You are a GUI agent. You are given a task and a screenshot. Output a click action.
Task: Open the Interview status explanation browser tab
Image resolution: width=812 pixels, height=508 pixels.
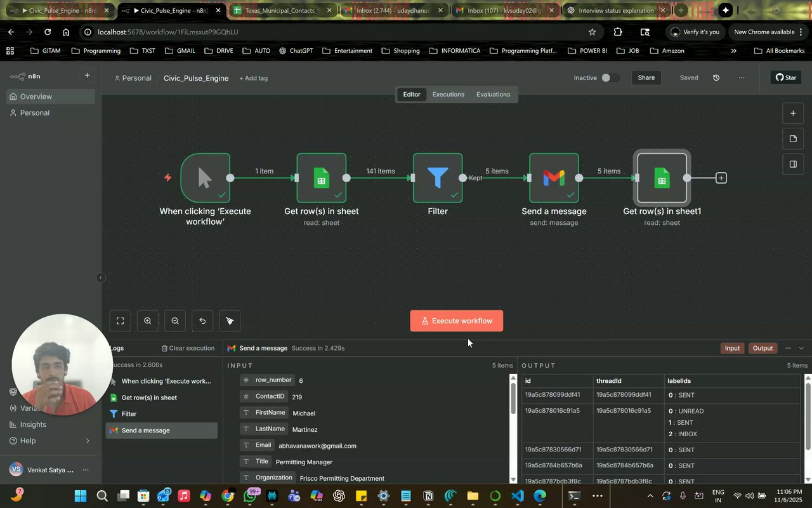(x=615, y=10)
